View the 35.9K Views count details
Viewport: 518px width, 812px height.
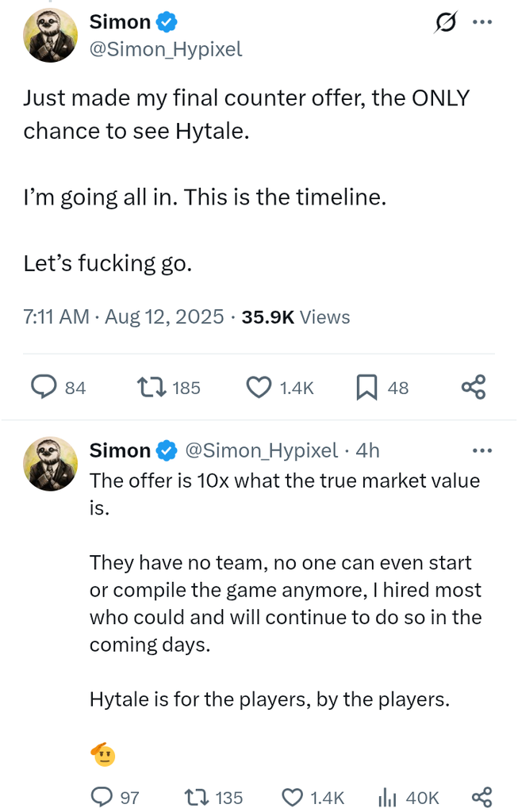295,317
